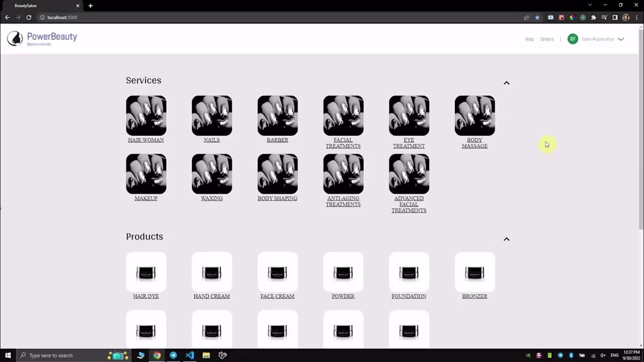The image size is (644, 362).
Task: Collapse the Products section chevron
Action: click(506, 239)
